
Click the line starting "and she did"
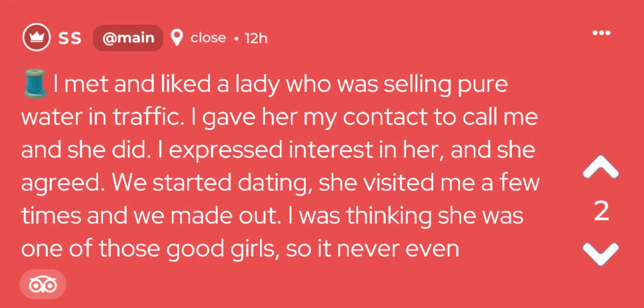(x=278, y=150)
